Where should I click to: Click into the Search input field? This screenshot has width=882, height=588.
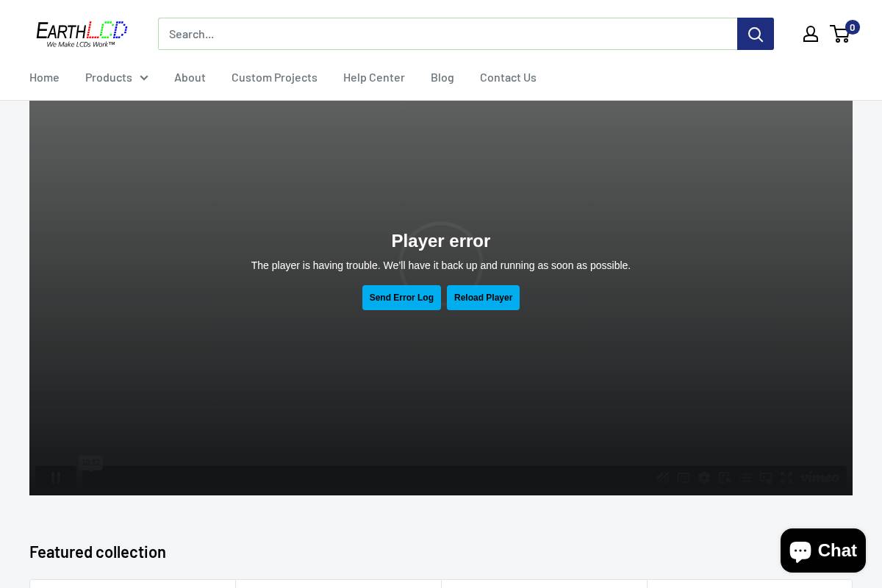click(448, 34)
